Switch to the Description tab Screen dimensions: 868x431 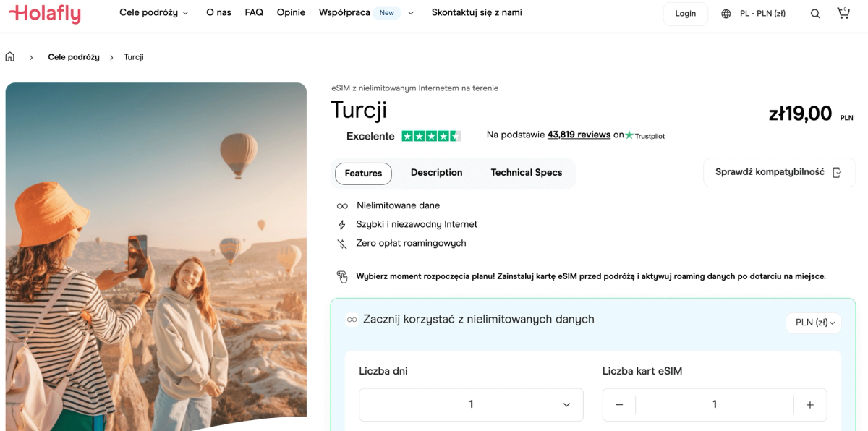436,173
